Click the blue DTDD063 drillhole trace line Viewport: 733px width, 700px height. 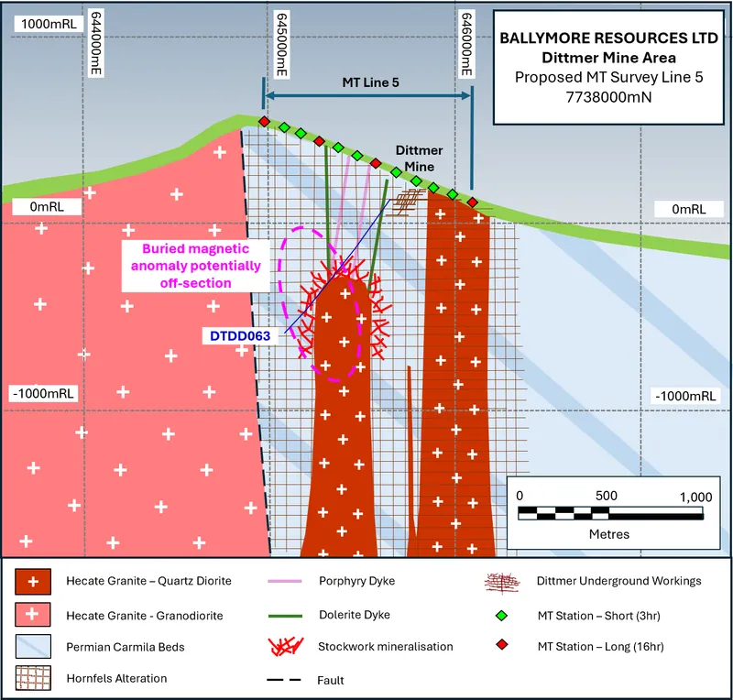(x=337, y=266)
